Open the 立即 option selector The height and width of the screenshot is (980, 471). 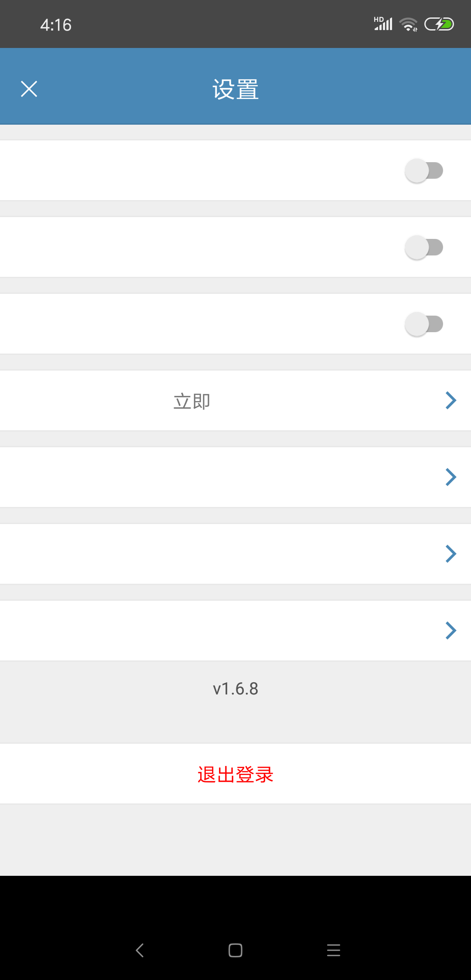pyautogui.click(x=235, y=400)
